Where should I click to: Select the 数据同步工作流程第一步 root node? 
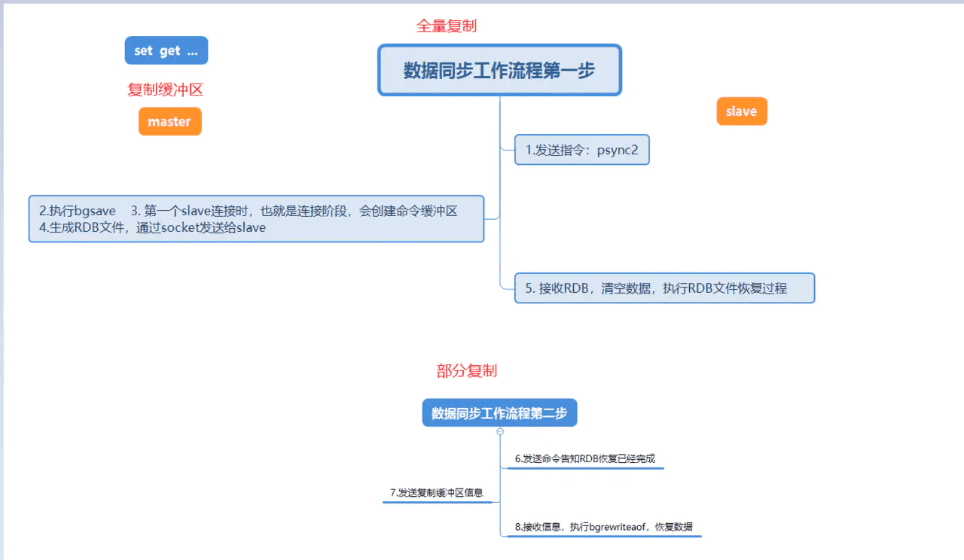499,70
